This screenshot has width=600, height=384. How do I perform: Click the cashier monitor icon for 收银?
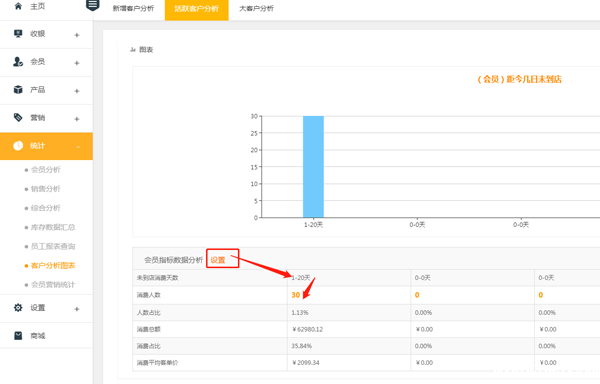click(18, 34)
